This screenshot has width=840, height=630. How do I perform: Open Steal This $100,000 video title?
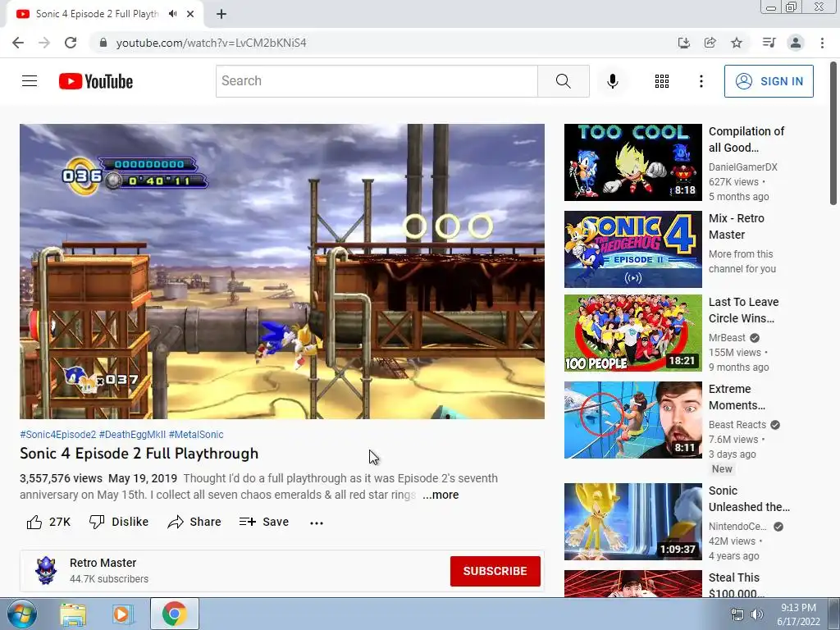point(737,586)
